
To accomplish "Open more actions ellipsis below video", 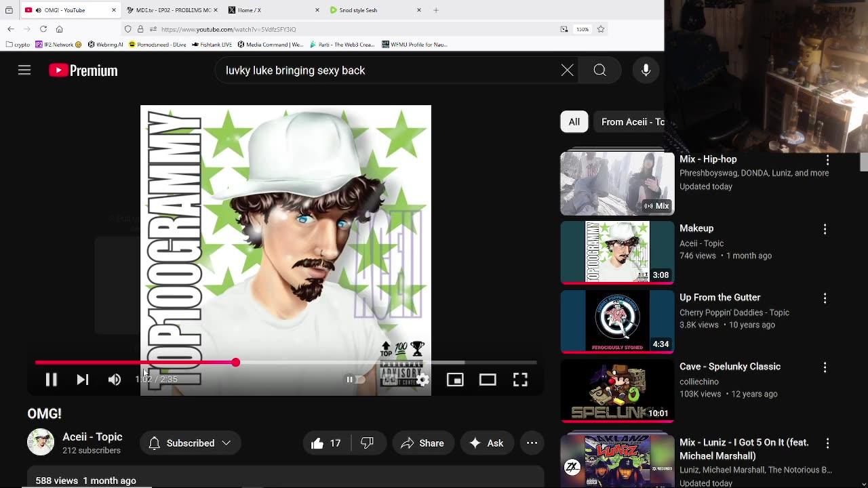I will [x=532, y=443].
